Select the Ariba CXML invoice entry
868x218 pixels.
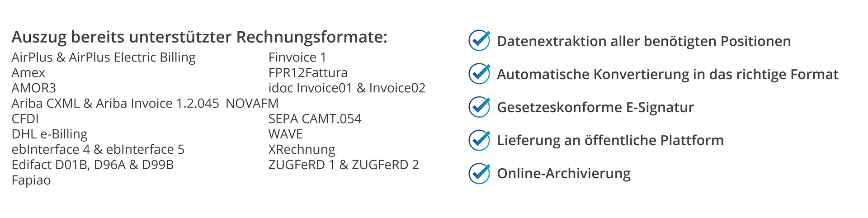115,104
